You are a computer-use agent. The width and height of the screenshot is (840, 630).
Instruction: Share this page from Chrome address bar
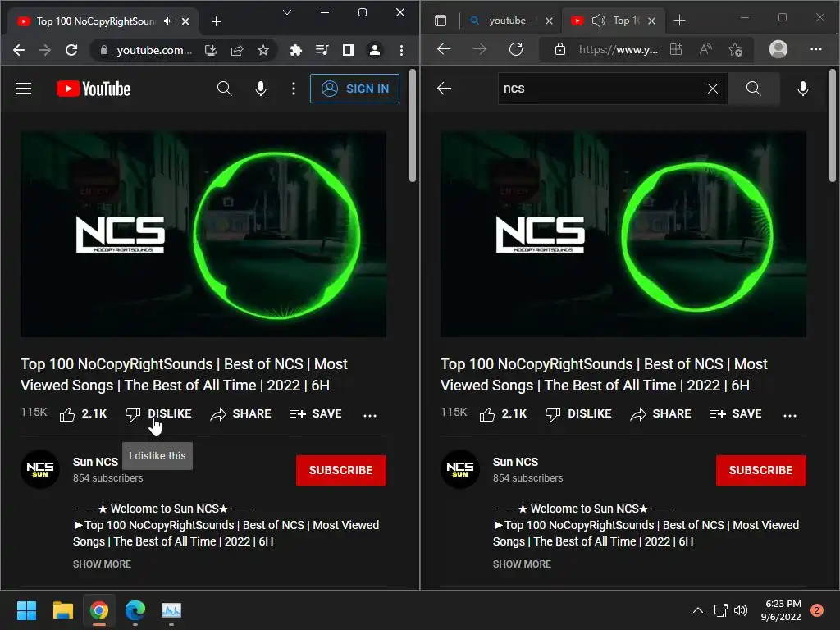point(237,50)
